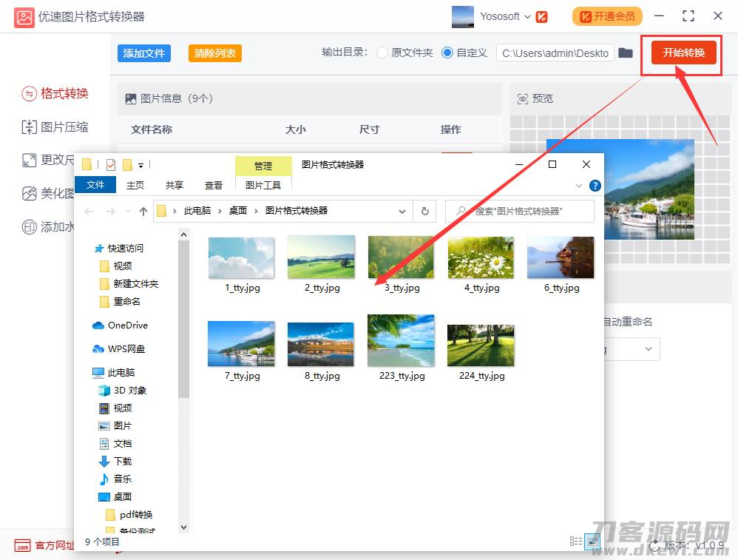Click the 图片压缩 sidebar icon
738x560 pixels.
point(29,127)
